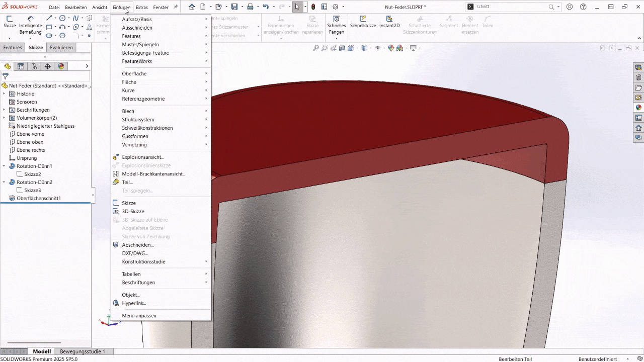
Task: Choose Explosionsansicht from the menu
Action: (x=142, y=157)
